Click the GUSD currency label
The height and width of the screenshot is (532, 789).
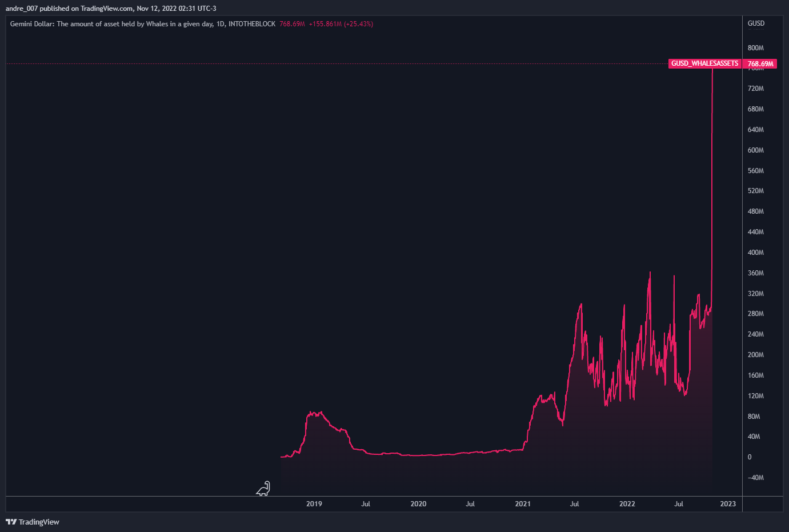click(x=756, y=23)
